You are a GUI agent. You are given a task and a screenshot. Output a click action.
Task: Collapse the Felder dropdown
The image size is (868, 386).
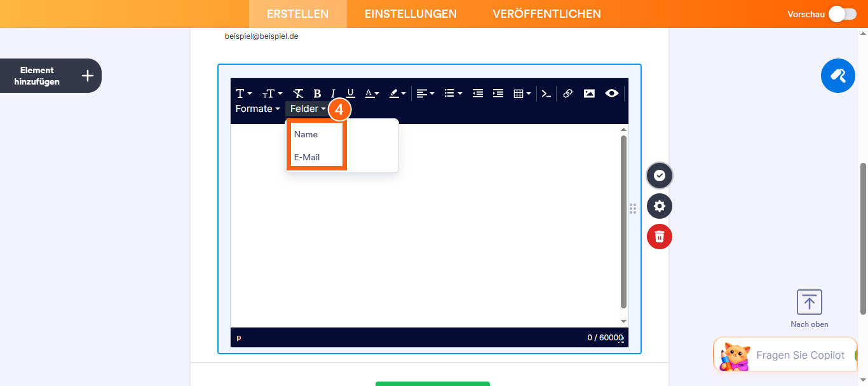pos(308,109)
